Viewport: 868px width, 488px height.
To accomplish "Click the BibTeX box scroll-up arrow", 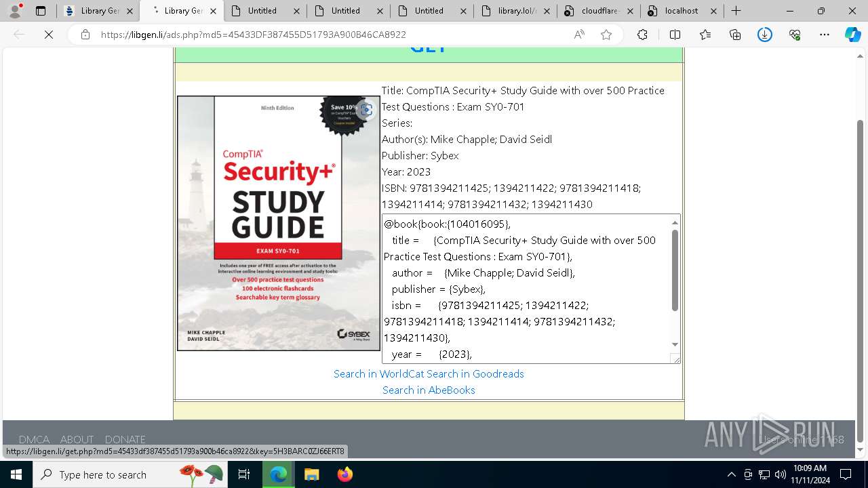I will click(x=675, y=222).
